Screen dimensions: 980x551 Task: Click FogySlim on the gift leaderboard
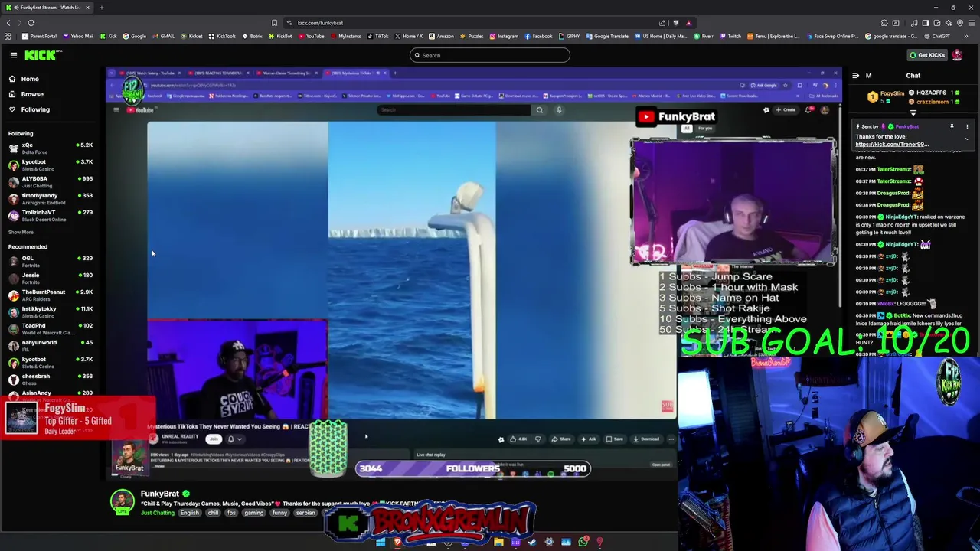click(892, 93)
